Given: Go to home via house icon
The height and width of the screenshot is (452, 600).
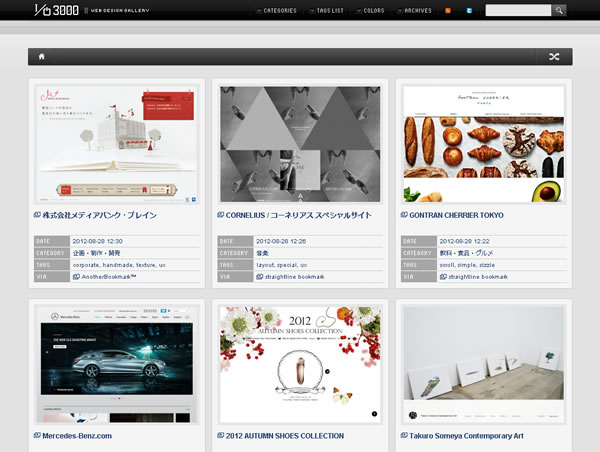Looking at the screenshot, I should (x=41, y=57).
